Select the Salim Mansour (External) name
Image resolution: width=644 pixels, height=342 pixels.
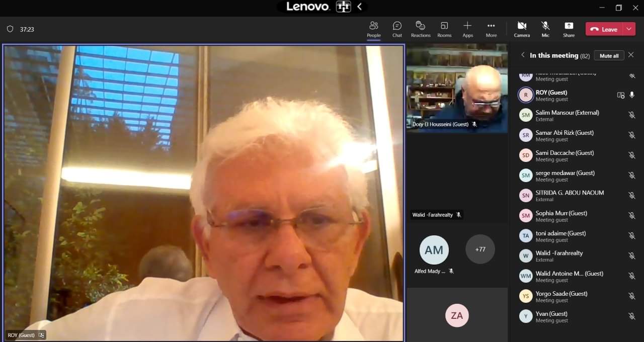click(568, 113)
